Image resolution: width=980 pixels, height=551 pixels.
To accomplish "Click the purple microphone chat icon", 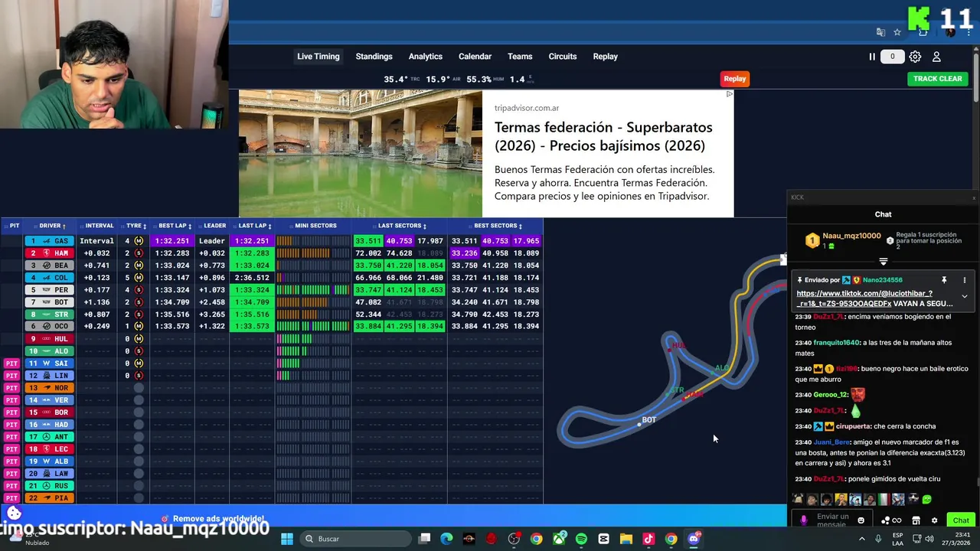I will [803, 520].
